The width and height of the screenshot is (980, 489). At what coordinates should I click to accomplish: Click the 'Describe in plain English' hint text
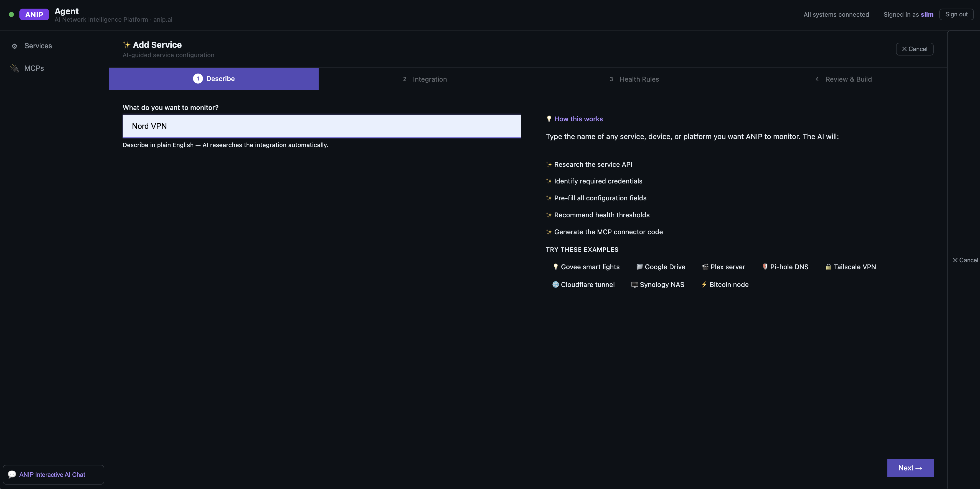pyautogui.click(x=225, y=145)
